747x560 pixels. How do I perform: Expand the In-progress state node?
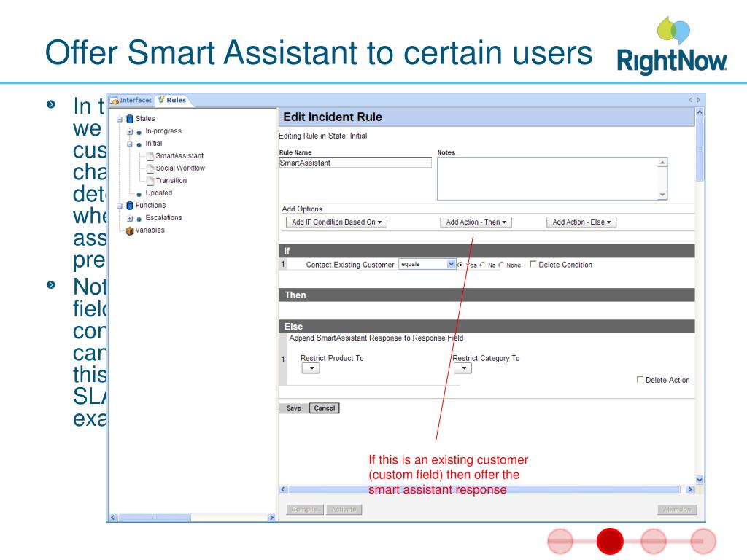point(130,131)
